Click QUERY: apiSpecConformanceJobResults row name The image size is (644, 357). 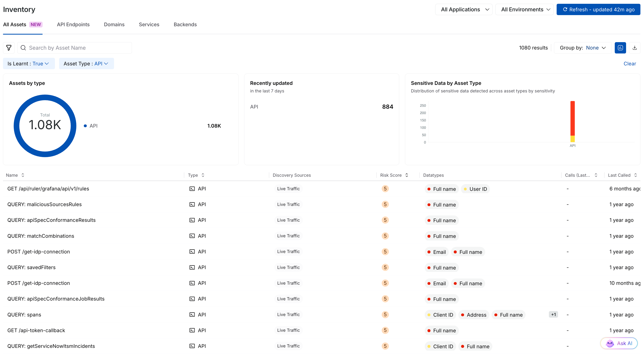click(x=56, y=299)
